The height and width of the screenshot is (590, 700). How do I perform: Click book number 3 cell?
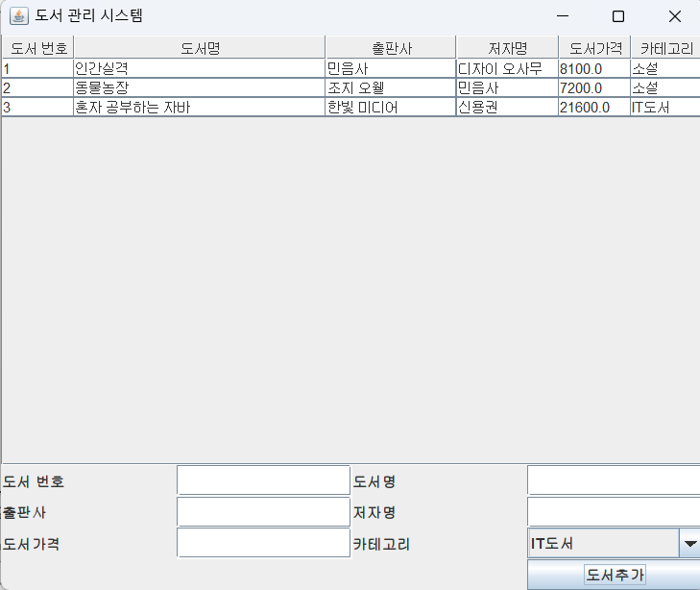click(x=38, y=108)
